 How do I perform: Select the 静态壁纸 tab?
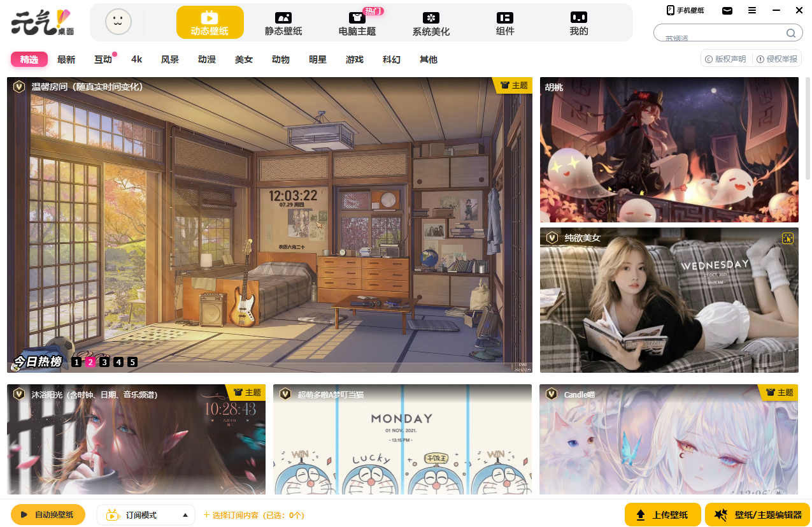(283, 23)
